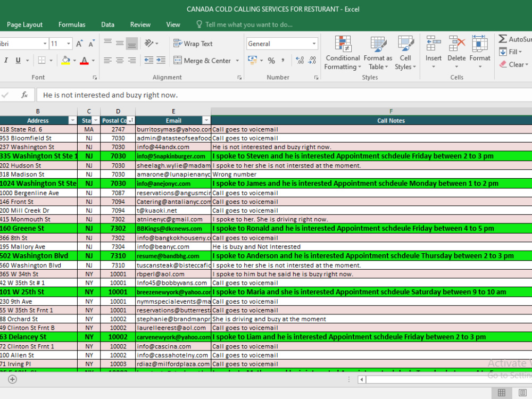This screenshot has width=532, height=399.
Task: Click Increase Decimal icon
Action: coord(300,61)
